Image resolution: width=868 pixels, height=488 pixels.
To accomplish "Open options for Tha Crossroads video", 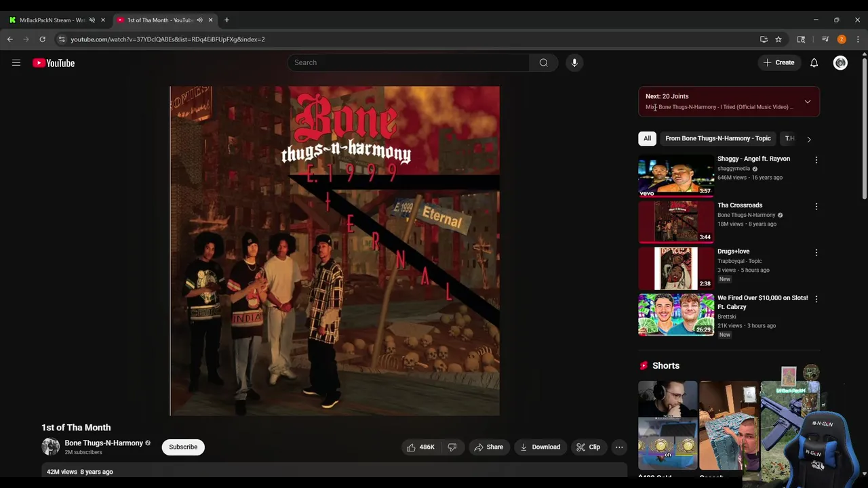I will (816, 206).
